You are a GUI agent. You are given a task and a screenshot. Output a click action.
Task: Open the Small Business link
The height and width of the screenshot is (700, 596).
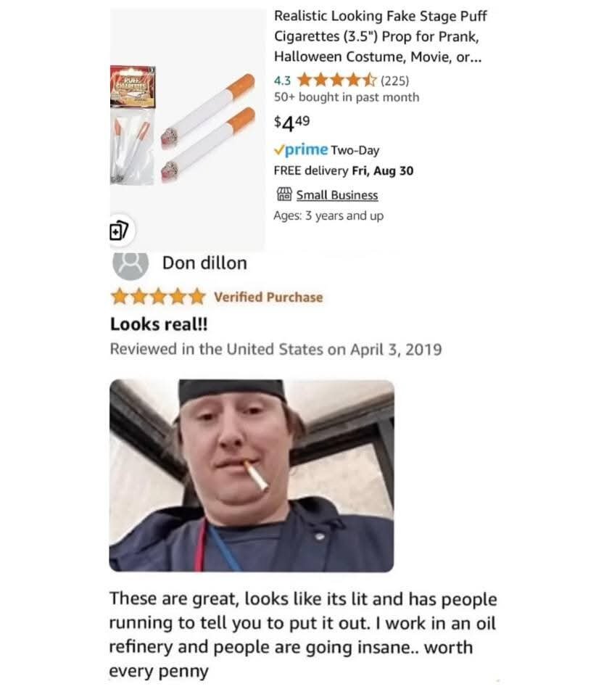[x=337, y=195]
